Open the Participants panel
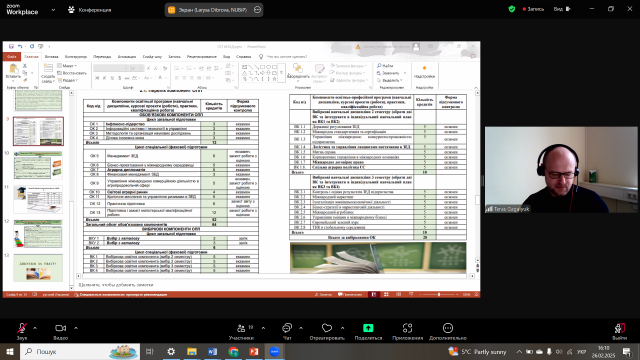The image size is (640, 360). click(x=241, y=328)
